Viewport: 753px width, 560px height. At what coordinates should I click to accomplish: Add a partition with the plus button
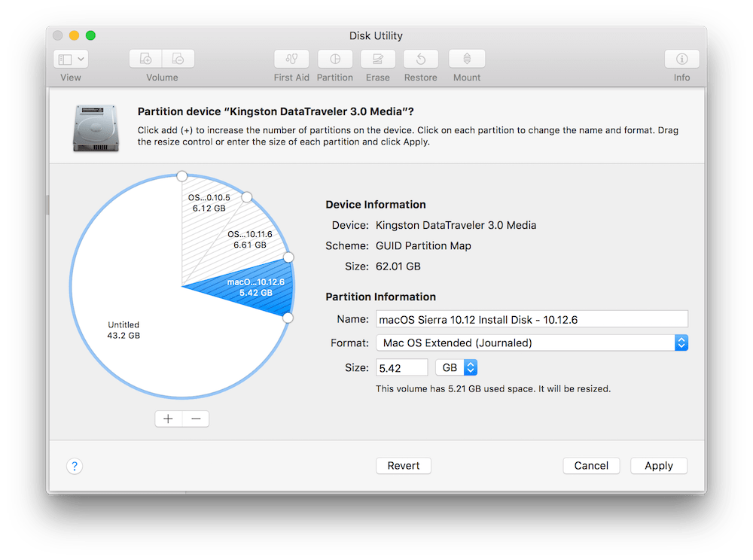[x=168, y=419]
